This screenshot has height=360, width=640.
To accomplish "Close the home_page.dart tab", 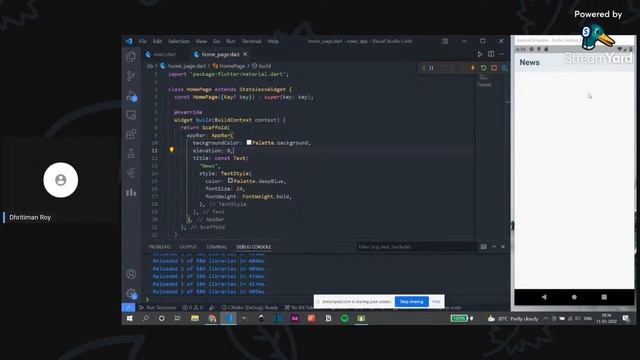I will (245, 54).
